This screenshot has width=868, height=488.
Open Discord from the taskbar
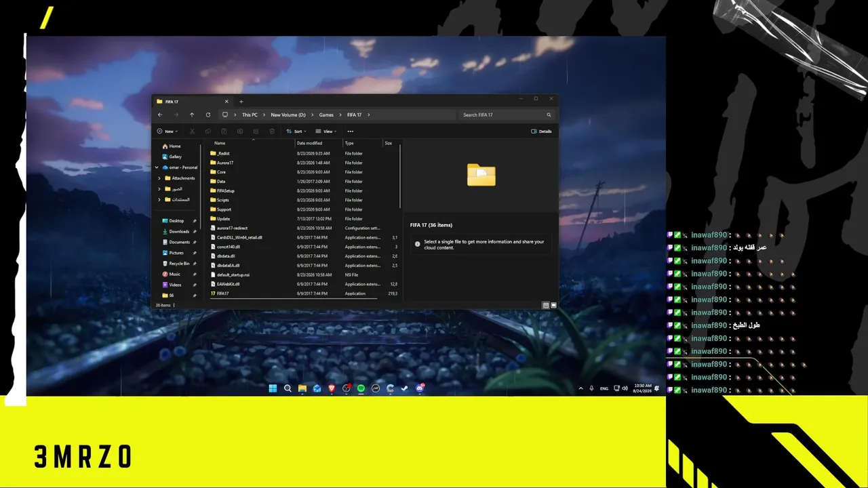pyautogui.click(x=420, y=388)
